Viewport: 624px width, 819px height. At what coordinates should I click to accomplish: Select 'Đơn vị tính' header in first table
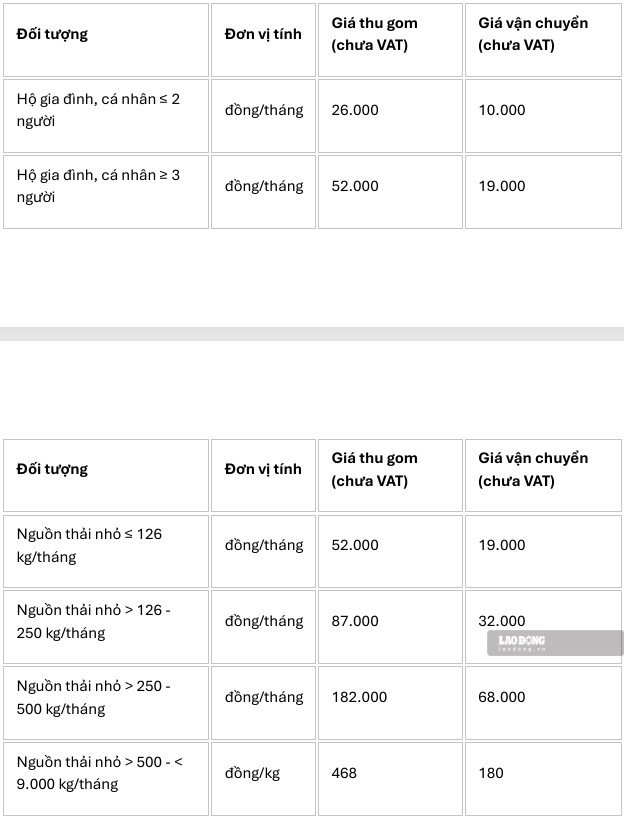point(263,40)
